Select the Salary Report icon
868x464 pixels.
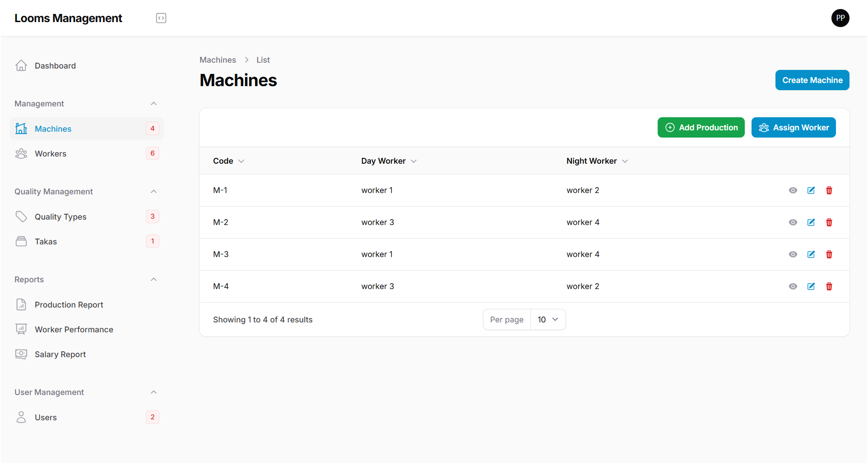click(x=21, y=354)
